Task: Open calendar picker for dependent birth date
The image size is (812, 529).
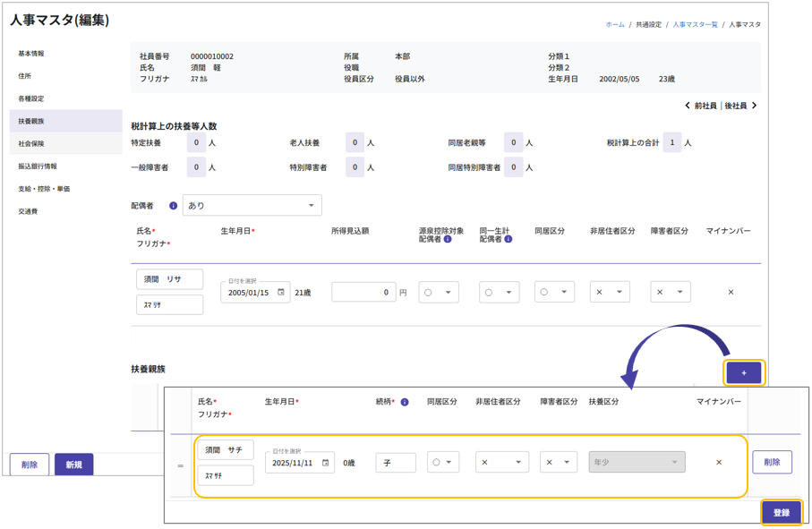Action: [326, 463]
